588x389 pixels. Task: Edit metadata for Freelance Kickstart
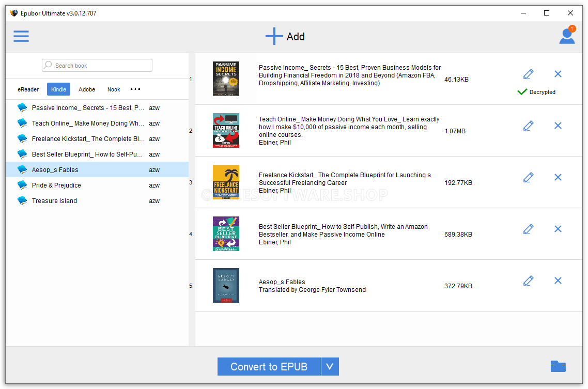pyautogui.click(x=529, y=178)
